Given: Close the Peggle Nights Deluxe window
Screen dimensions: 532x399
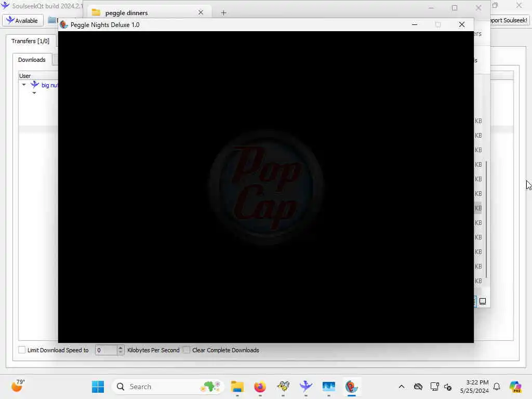Looking at the screenshot, I should point(462,24).
